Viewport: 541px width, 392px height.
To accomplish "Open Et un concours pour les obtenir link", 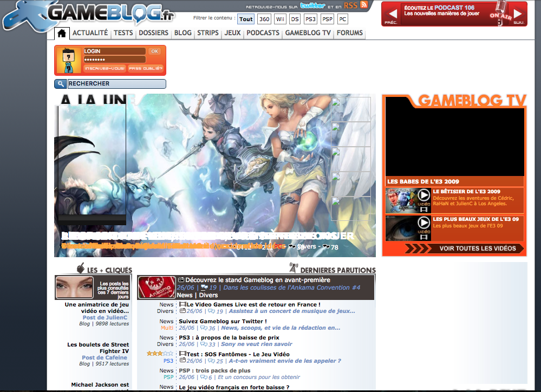I will coord(259,377).
